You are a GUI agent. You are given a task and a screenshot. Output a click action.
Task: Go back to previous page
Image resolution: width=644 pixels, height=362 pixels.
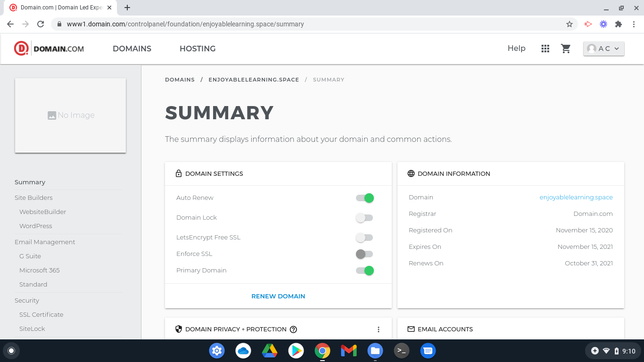click(x=10, y=24)
